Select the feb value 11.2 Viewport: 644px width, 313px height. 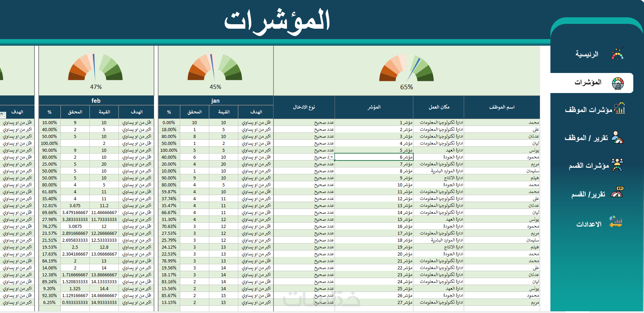coord(104,205)
